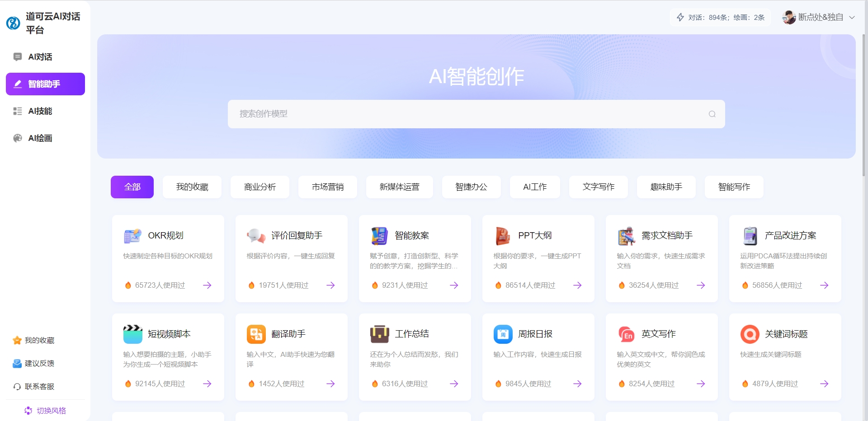Click the platform logo icon
This screenshot has width=868, height=421.
pyautogui.click(x=13, y=23)
